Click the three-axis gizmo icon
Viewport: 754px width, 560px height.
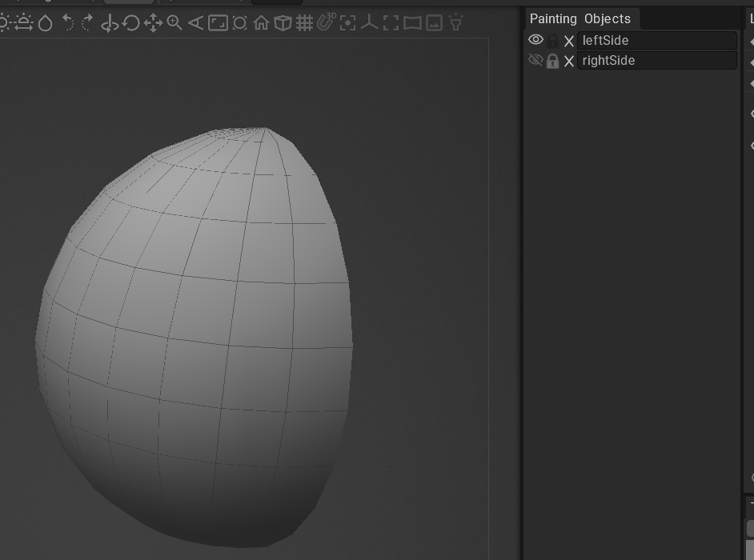369,23
